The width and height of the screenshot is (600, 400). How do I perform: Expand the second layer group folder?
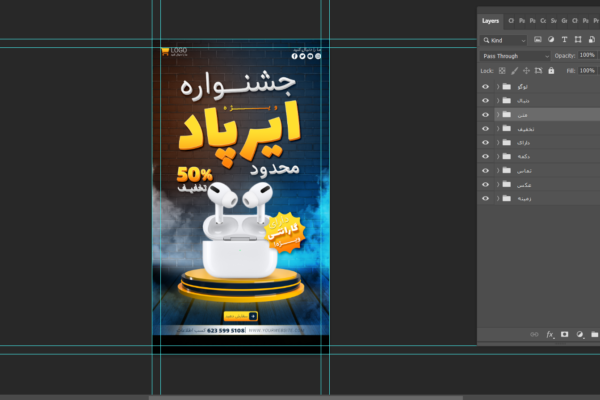(497, 101)
